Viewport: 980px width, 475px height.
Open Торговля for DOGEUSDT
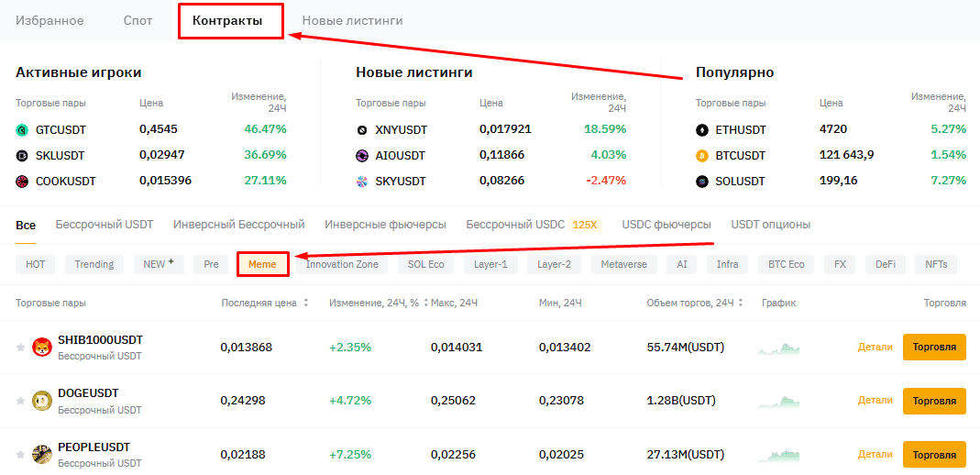934,401
